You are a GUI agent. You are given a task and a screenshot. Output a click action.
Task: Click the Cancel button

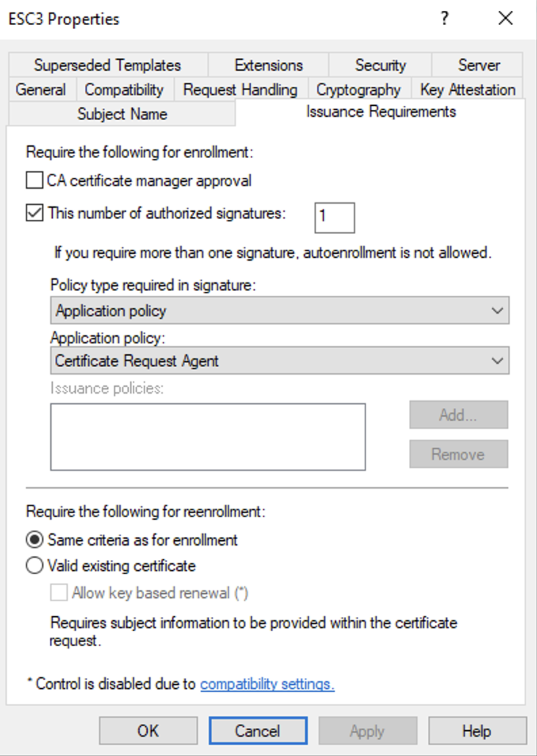(258, 731)
